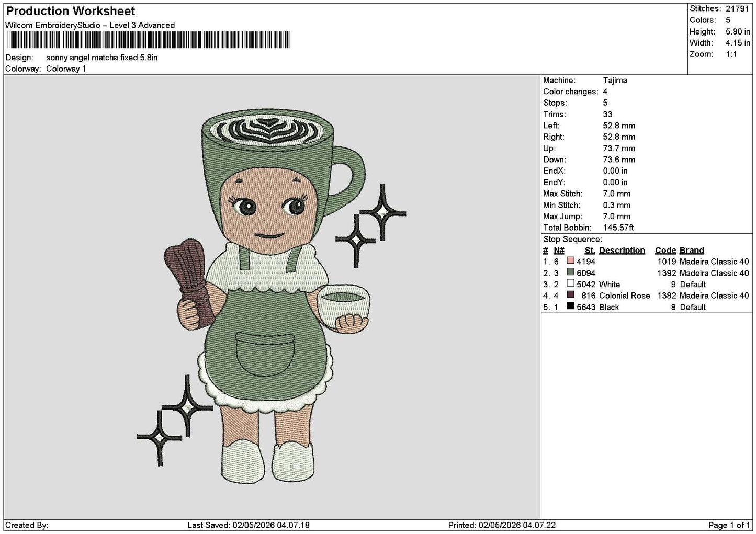Image resolution: width=756 pixels, height=534 pixels.
Task: Click the Width value 4.15 in
Action: tap(738, 43)
